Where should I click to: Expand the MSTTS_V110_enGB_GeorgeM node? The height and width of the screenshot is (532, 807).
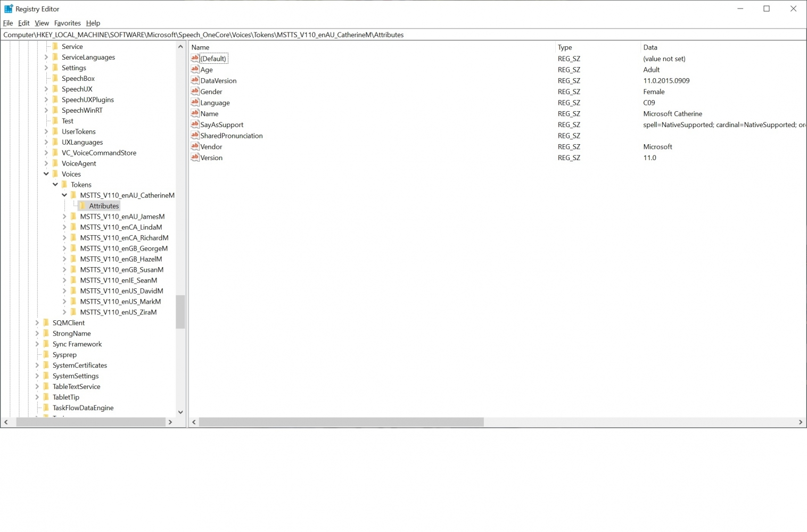pyautogui.click(x=64, y=248)
